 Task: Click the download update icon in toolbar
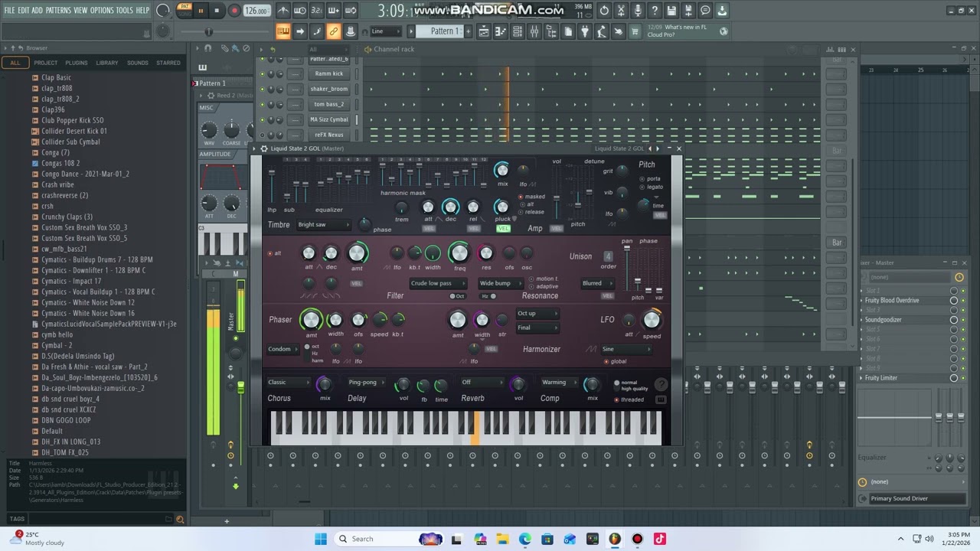pyautogui.click(x=722, y=11)
